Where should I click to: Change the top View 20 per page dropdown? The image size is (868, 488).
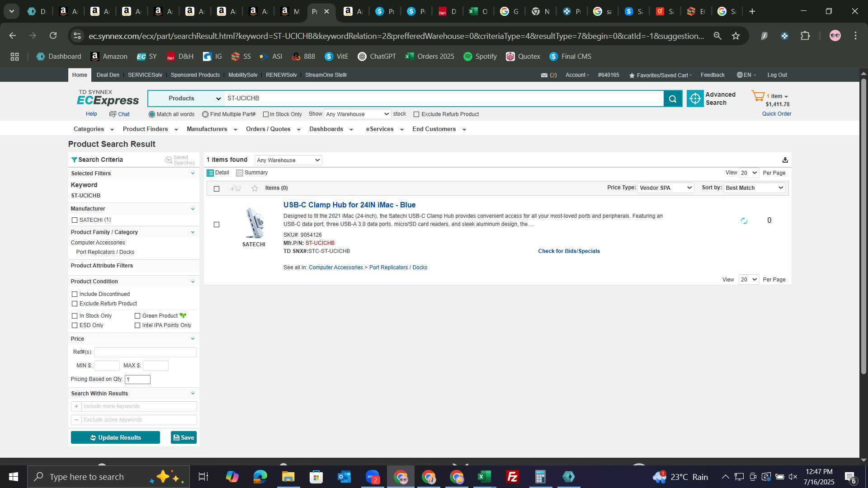click(749, 173)
